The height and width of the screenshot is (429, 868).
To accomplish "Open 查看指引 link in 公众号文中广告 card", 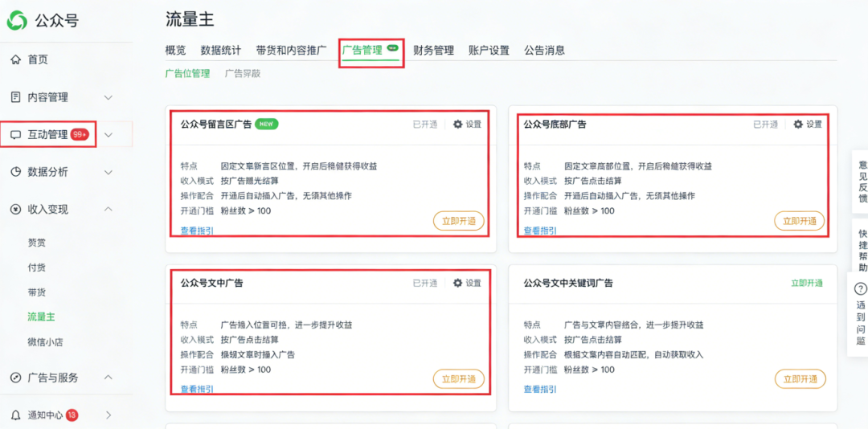I will click(197, 389).
